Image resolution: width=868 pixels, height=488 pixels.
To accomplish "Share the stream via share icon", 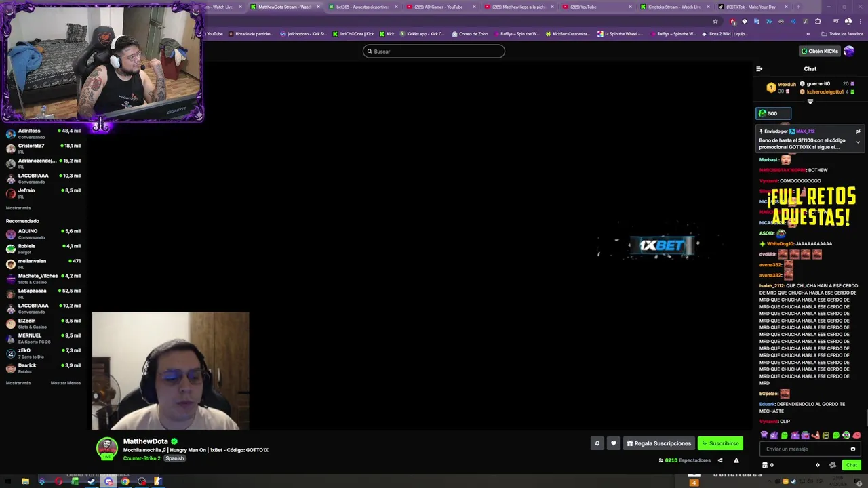I will [x=720, y=460].
